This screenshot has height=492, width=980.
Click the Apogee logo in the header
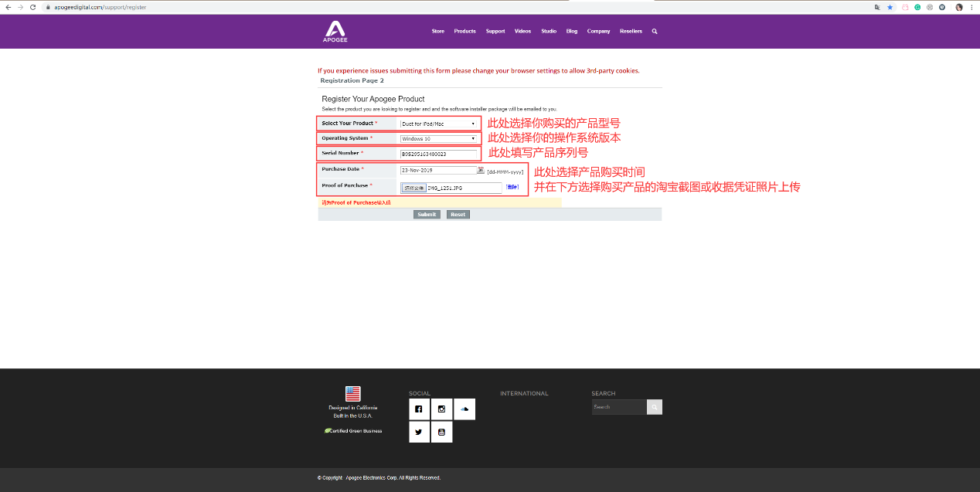point(335,31)
